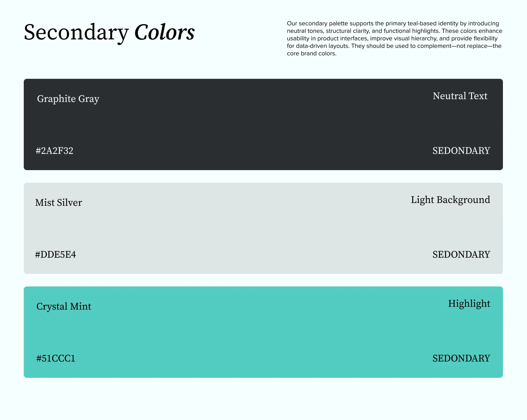Click SEDONDARY label in the Mist Silver swatch
Screen dimensions: 527x420
point(461,255)
